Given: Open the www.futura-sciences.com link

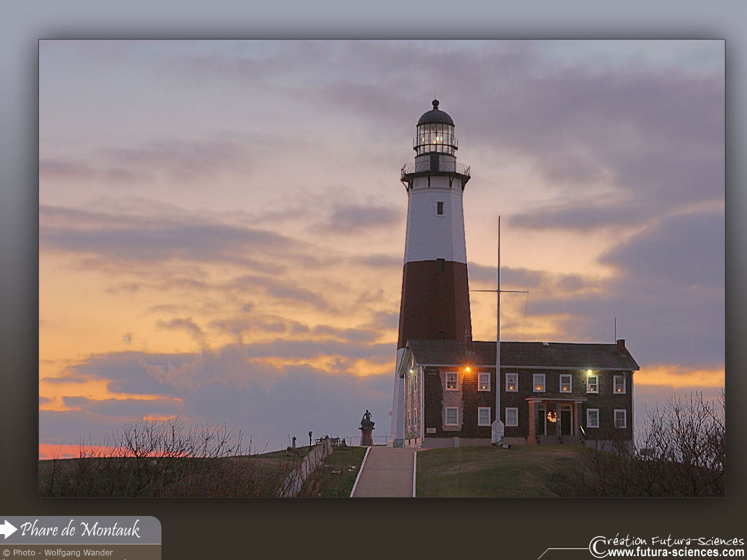Looking at the screenshot, I should (x=675, y=553).
